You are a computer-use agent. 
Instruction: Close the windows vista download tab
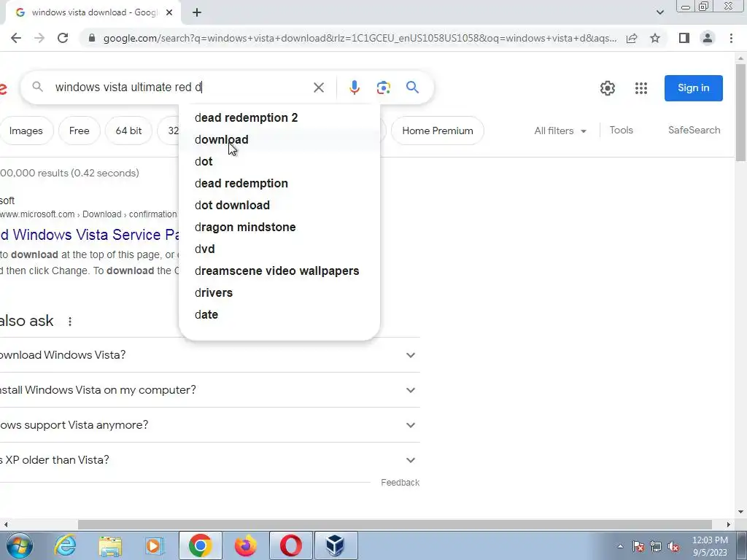(169, 13)
